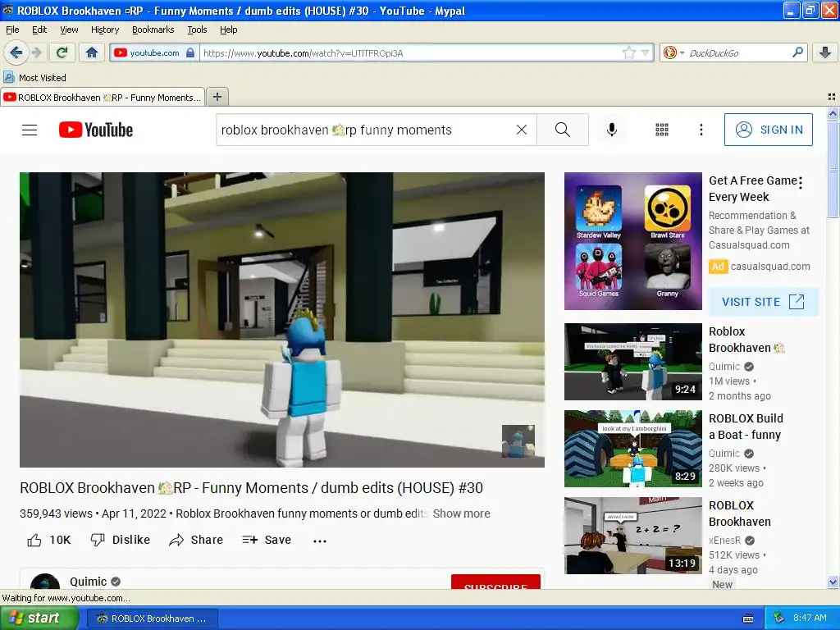The image size is (840, 630).
Task: Open the casual games ad thumbnail
Action: (x=632, y=241)
